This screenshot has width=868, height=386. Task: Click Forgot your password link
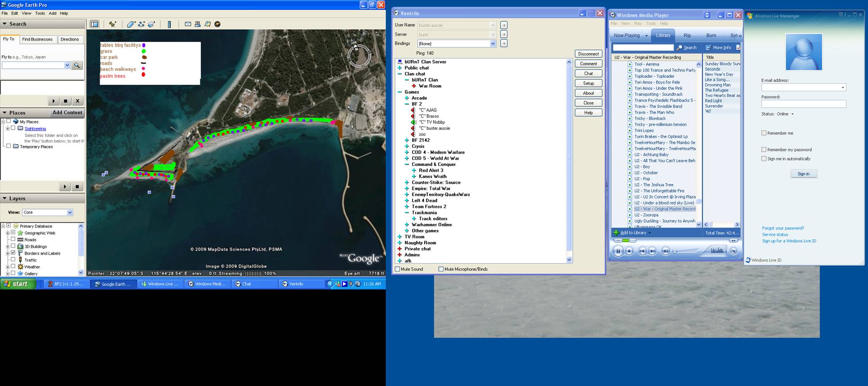[x=782, y=228]
